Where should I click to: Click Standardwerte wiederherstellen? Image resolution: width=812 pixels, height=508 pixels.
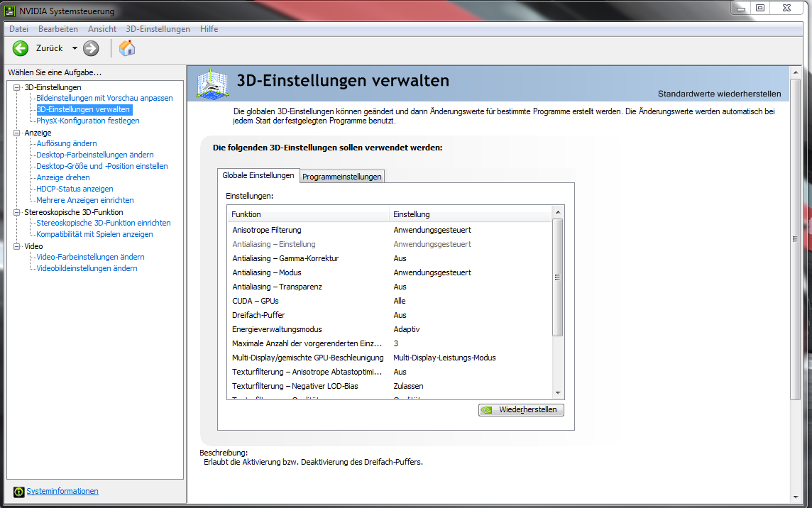(x=719, y=94)
